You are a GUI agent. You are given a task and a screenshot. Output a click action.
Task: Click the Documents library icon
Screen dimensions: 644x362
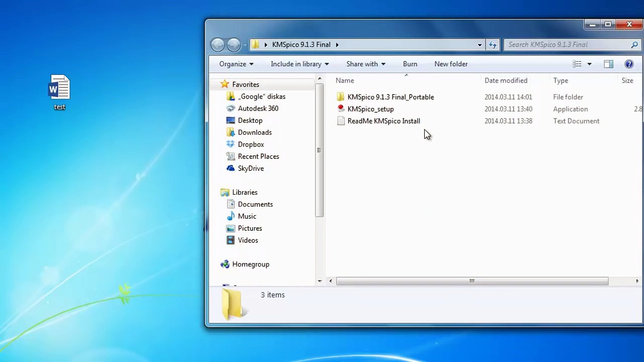tap(230, 204)
